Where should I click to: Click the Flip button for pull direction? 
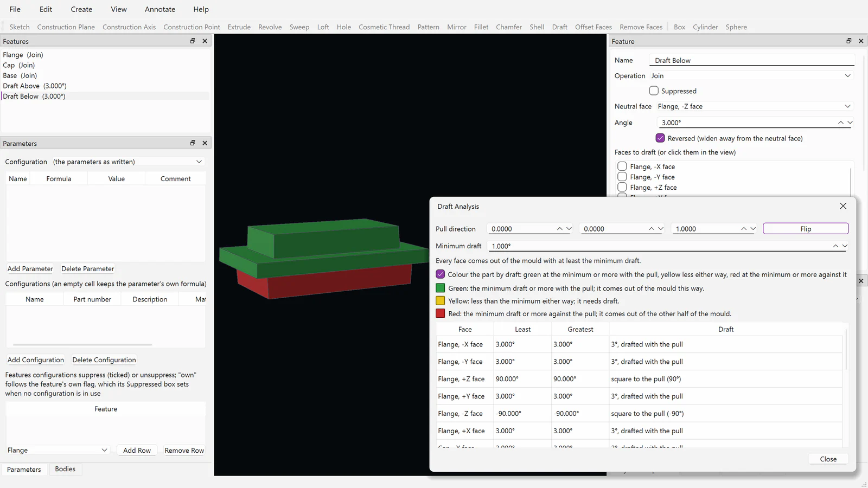pos(806,229)
